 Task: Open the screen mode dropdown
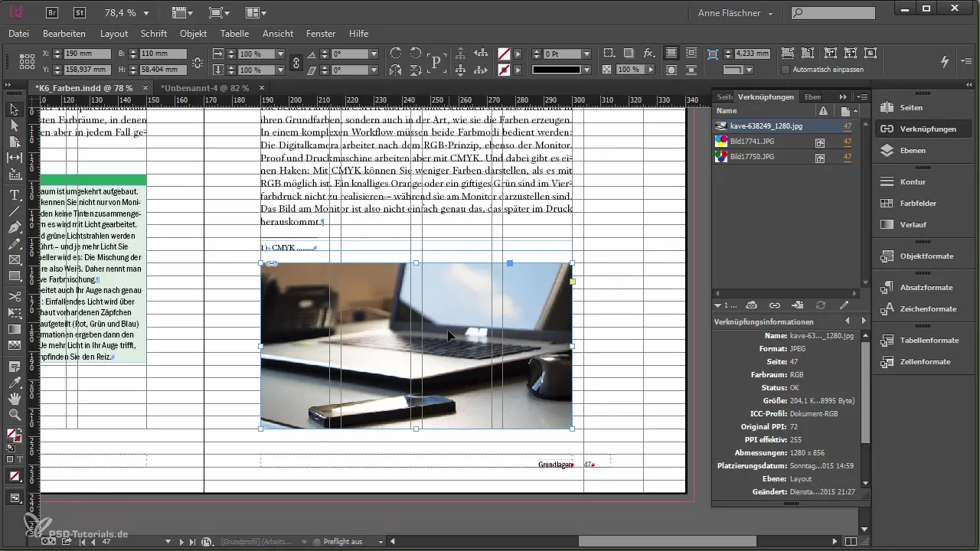[220, 13]
